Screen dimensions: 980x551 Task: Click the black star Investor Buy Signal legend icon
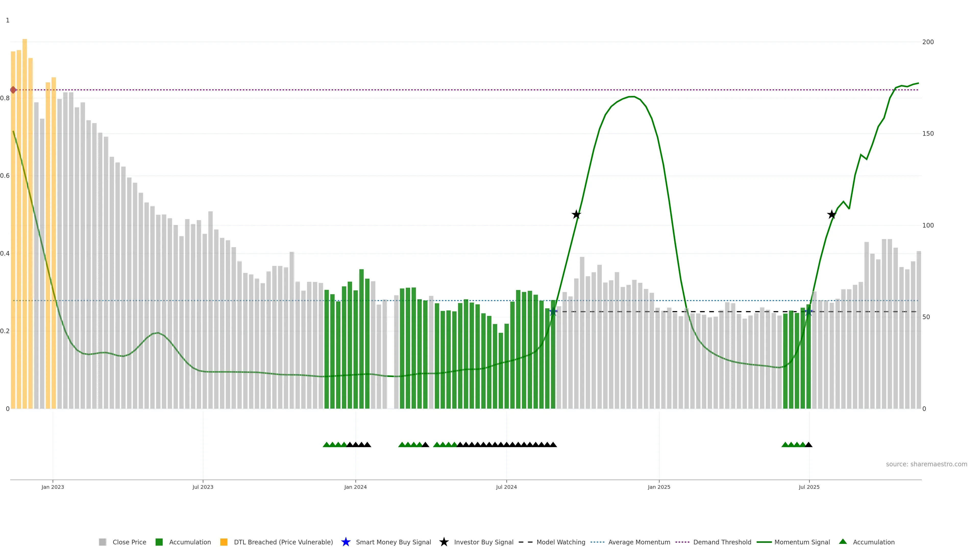click(444, 542)
